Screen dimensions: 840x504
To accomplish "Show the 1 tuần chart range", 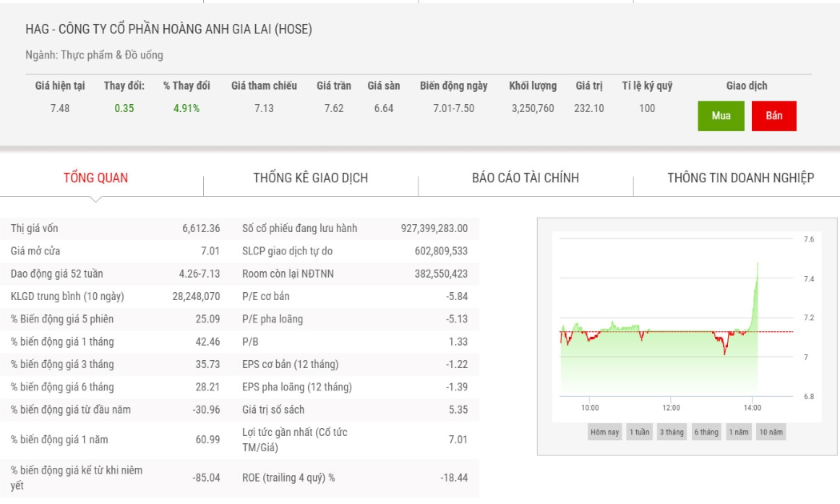I will [639, 432].
